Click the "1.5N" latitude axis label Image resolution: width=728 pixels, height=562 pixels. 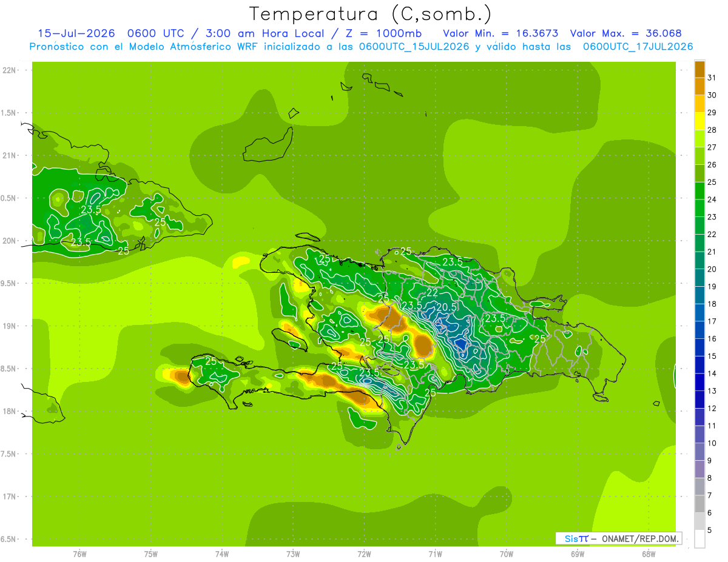(9, 113)
